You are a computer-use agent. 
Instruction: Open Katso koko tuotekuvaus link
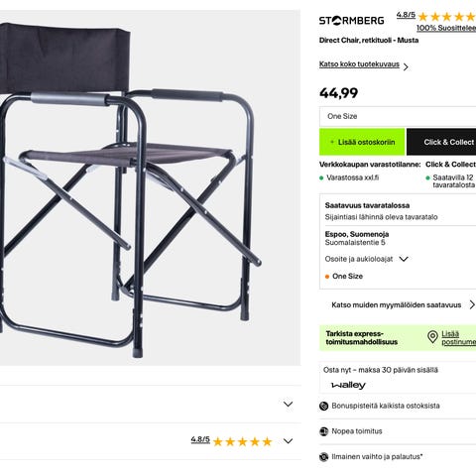coord(359,64)
